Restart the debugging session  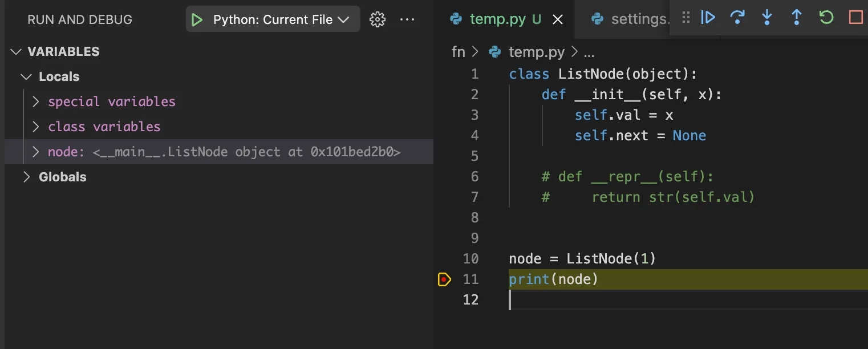pyautogui.click(x=826, y=18)
